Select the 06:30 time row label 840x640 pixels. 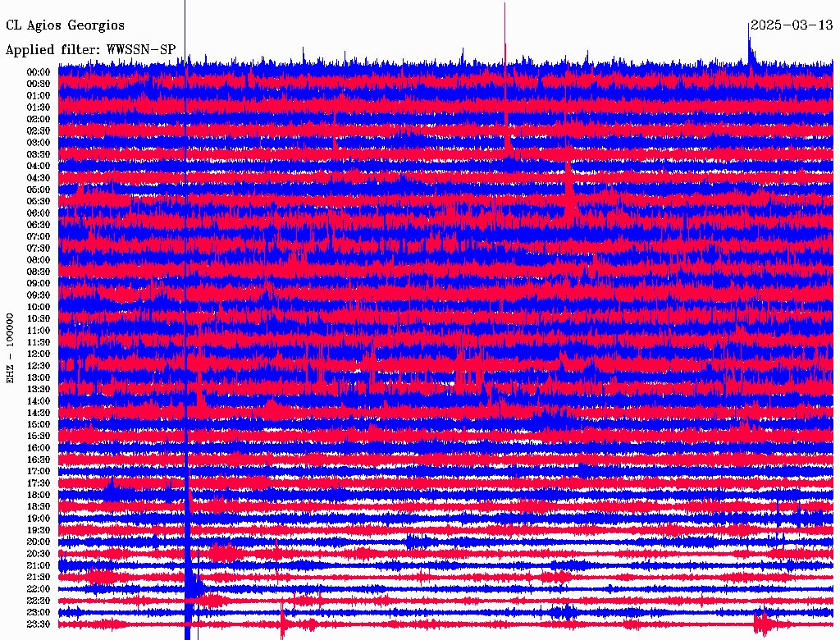39,225
